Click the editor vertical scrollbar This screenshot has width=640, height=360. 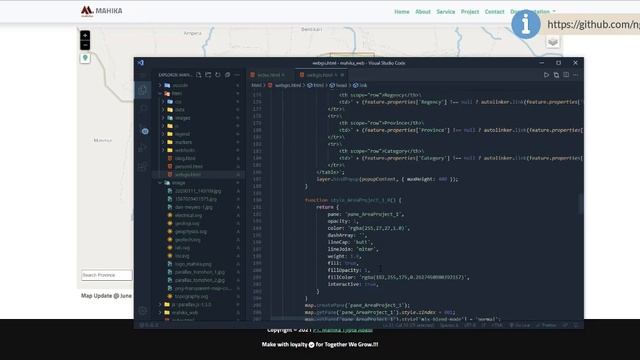tap(581, 203)
